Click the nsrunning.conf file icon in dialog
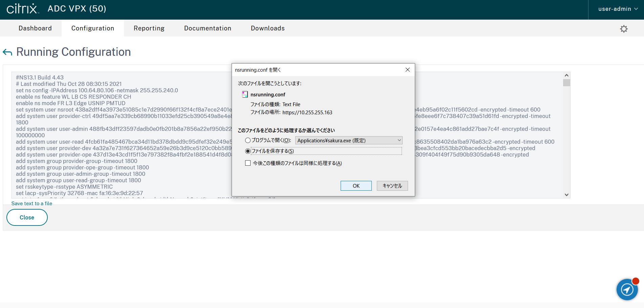 pyautogui.click(x=245, y=94)
